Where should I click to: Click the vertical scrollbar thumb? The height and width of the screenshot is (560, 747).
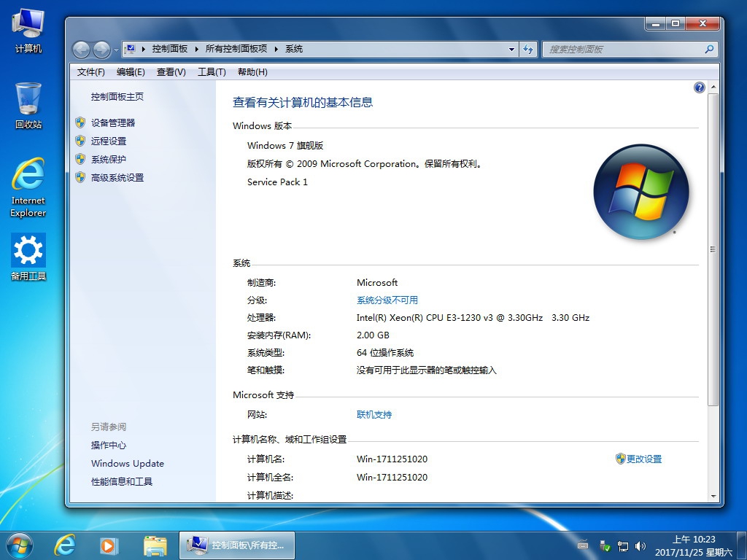tap(713, 249)
